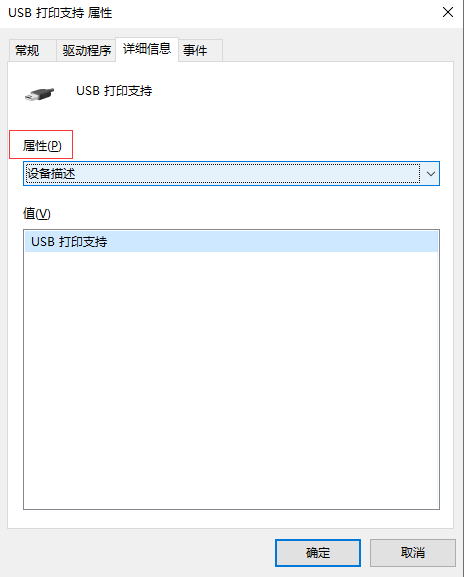This screenshot has height=577, width=464.
Task: Focus the highlighted 设备描述 text field
Action: (x=223, y=173)
